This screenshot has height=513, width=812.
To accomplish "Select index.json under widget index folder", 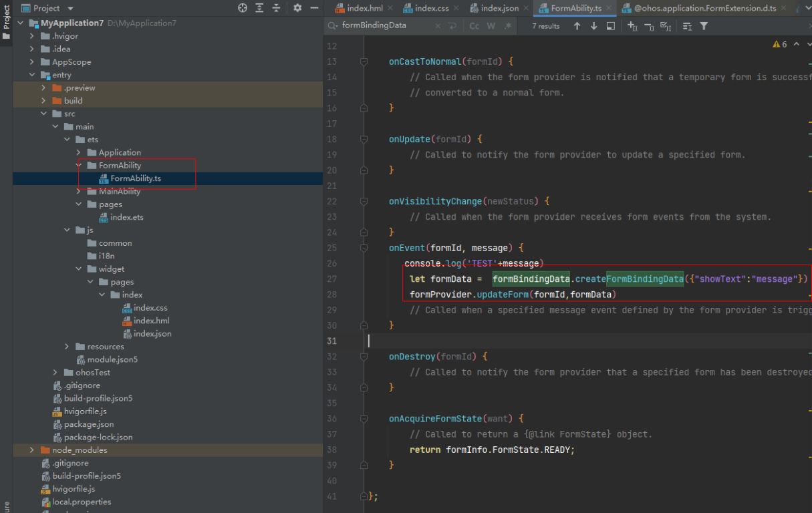I will point(152,333).
